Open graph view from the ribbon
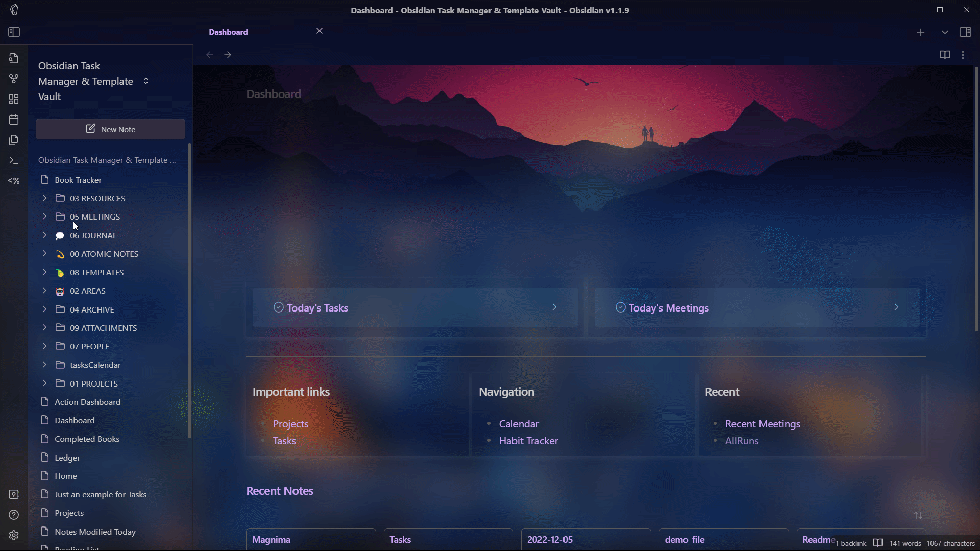The width and height of the screenshot is (980, 551). click(x=14, y=79)
